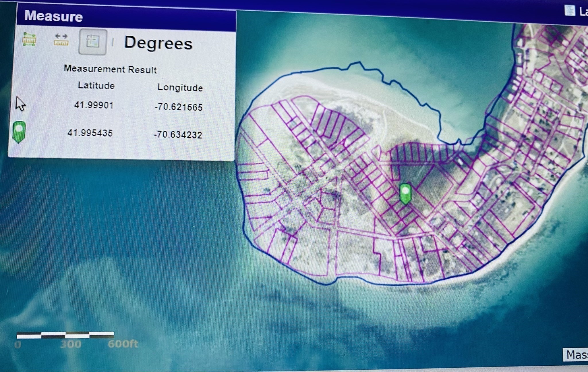The image size is (588, 372).
Task: Click the Latitude column header
Action: (x=96, y=85)
